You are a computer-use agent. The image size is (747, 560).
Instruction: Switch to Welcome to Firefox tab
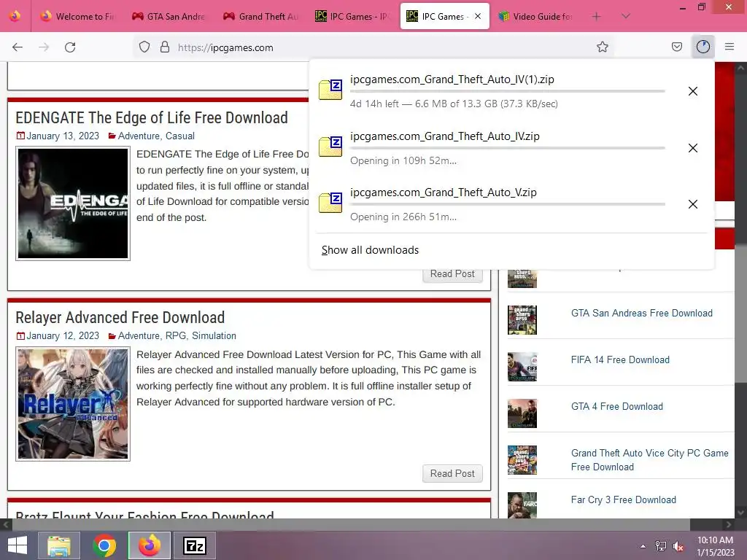pyautogui.click(x=77, y=16)
